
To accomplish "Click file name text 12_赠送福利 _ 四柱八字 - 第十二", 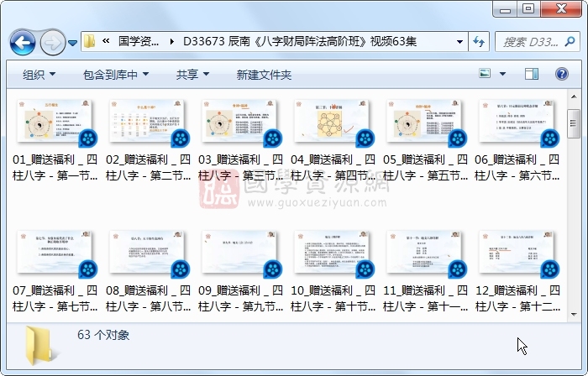I will (517, 299).
